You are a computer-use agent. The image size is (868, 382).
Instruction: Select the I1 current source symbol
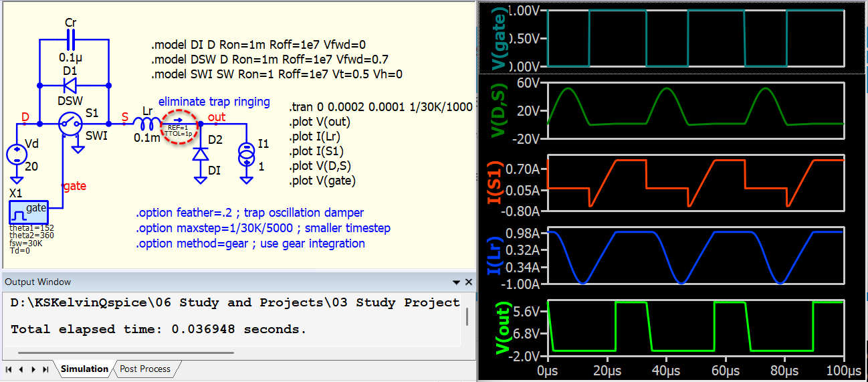point(247,157)
